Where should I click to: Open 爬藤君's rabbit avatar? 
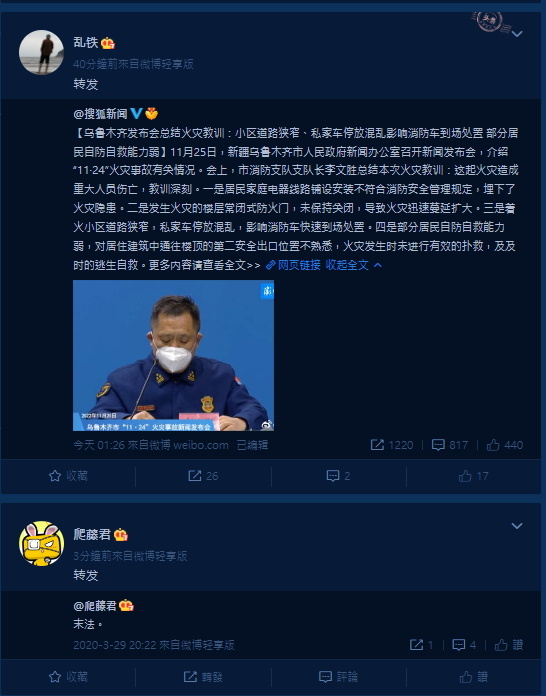[41, 543]
